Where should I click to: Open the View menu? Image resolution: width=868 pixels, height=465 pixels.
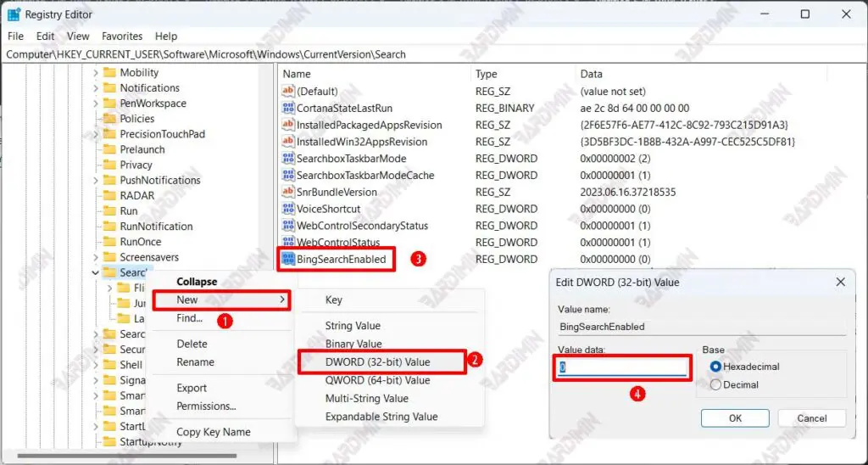tap(78, 36)
